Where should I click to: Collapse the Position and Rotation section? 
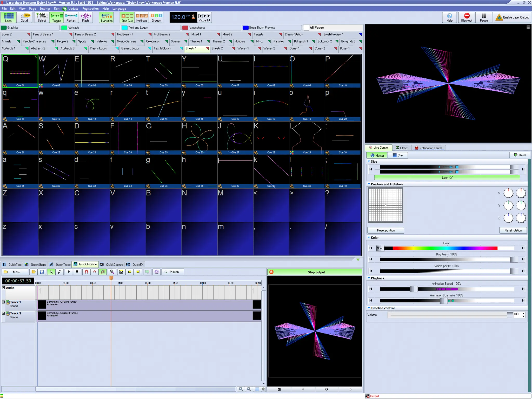point(369,184)
